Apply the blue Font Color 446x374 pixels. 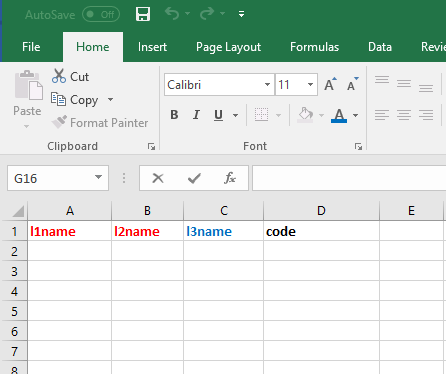(x=339, y=115)
